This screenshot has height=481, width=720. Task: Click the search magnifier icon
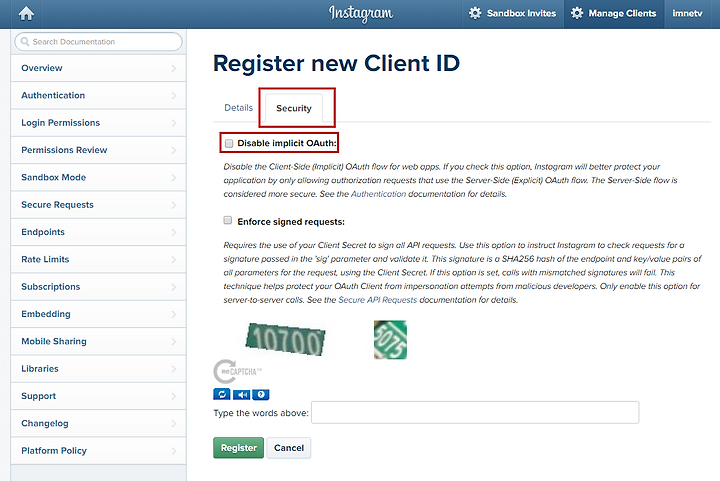[x=25, y=42]
